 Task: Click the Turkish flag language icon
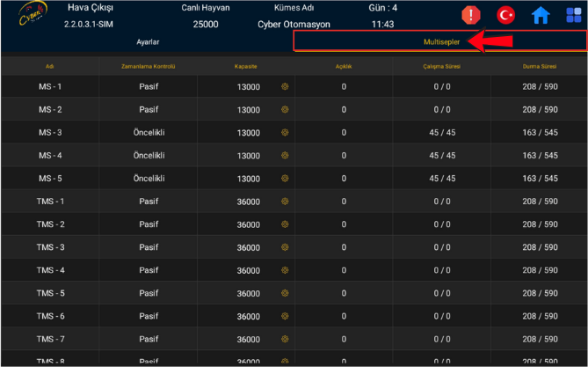[x=505, y=16]
